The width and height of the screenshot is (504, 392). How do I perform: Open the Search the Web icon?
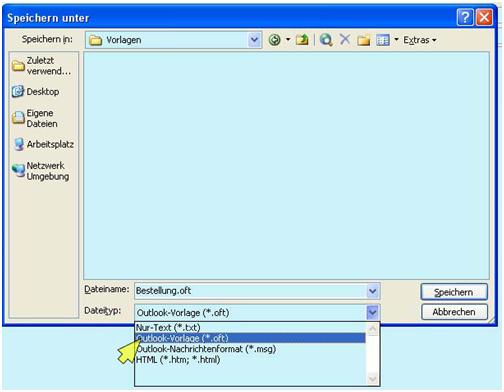pos(326,40)
